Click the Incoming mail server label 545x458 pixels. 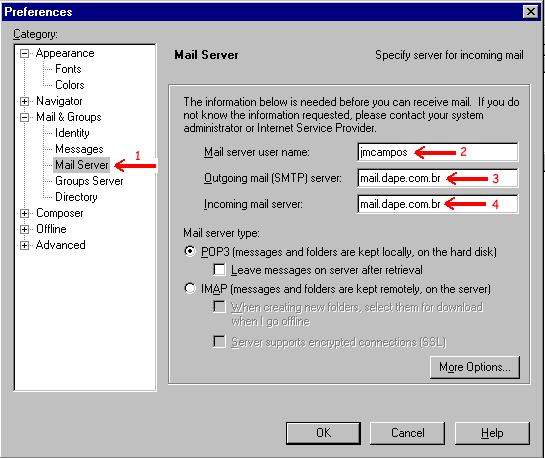coord(253,204)
